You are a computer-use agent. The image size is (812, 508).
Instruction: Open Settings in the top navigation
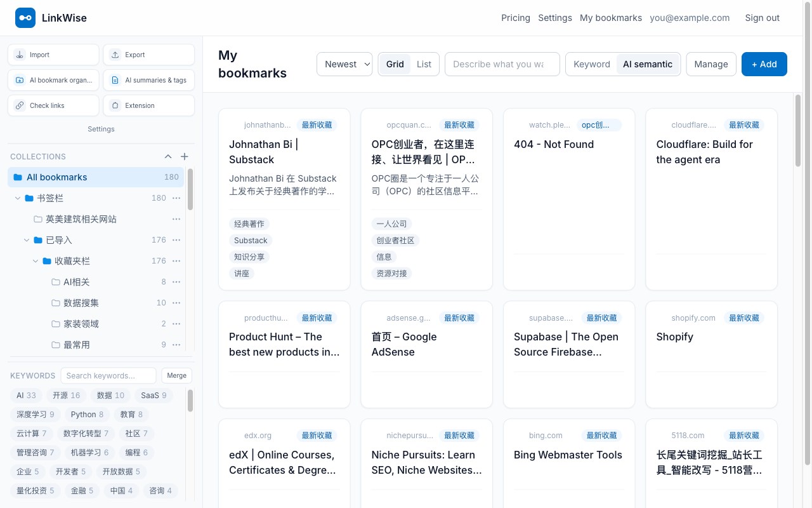(x=555, y=18)
